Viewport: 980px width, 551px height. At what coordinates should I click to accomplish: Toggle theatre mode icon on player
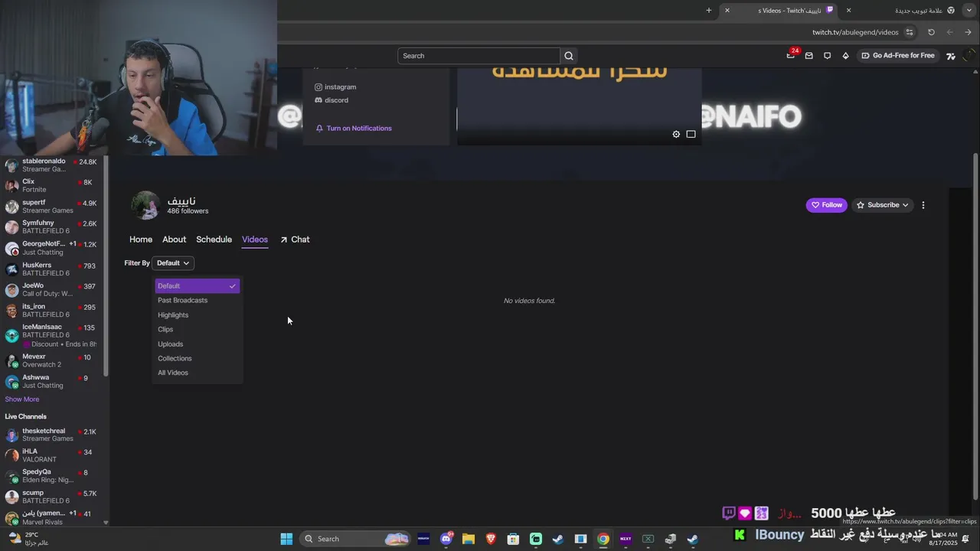691,134
